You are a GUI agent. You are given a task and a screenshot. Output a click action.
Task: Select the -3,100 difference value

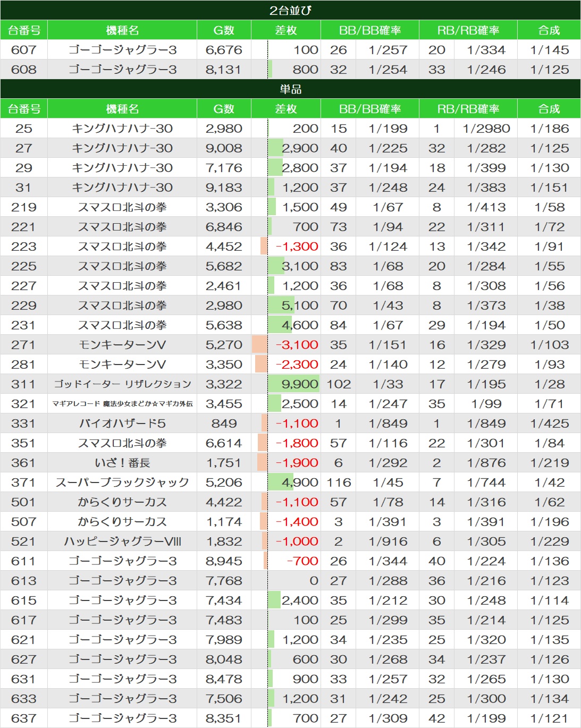[x=297, y=345]
